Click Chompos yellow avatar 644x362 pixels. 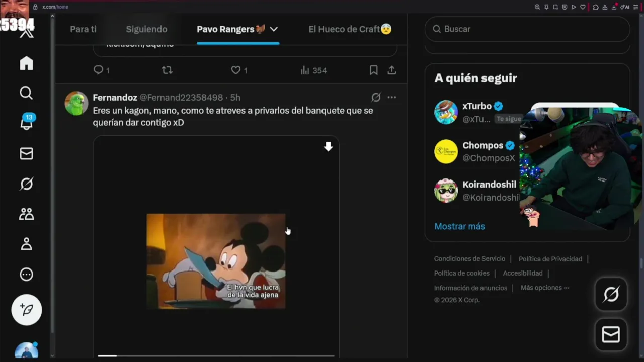(x=446, y=151)
